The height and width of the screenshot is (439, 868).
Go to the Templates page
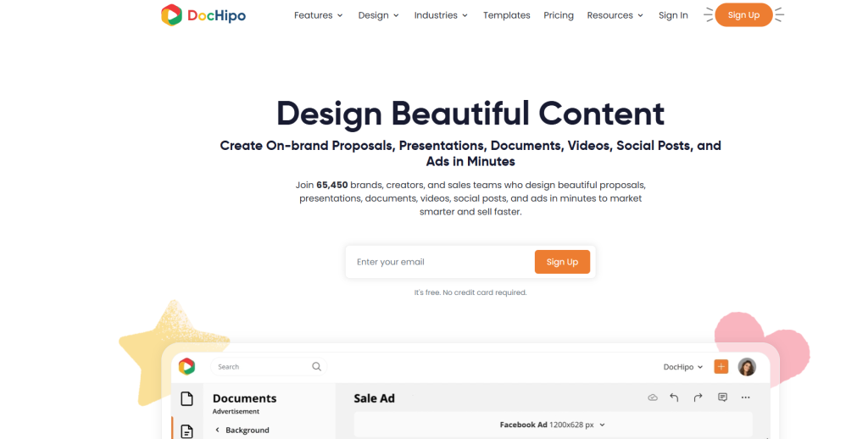tap(507, 15)
